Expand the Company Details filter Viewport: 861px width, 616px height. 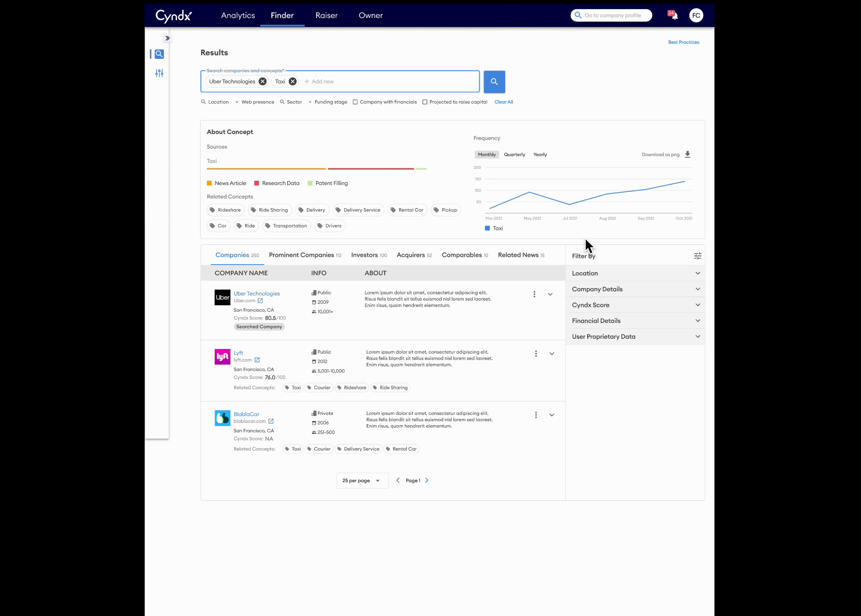pyautogui.click(x=635, y=289)
